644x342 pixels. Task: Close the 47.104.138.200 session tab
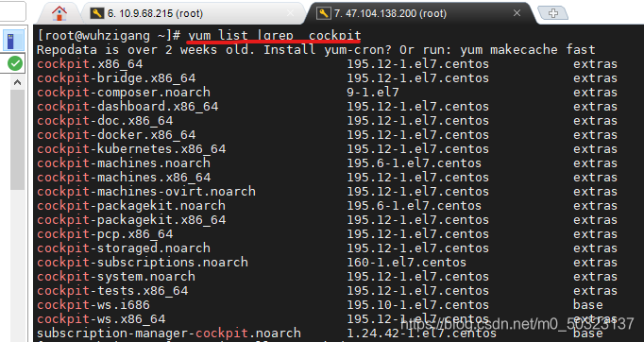pos(517,13)
